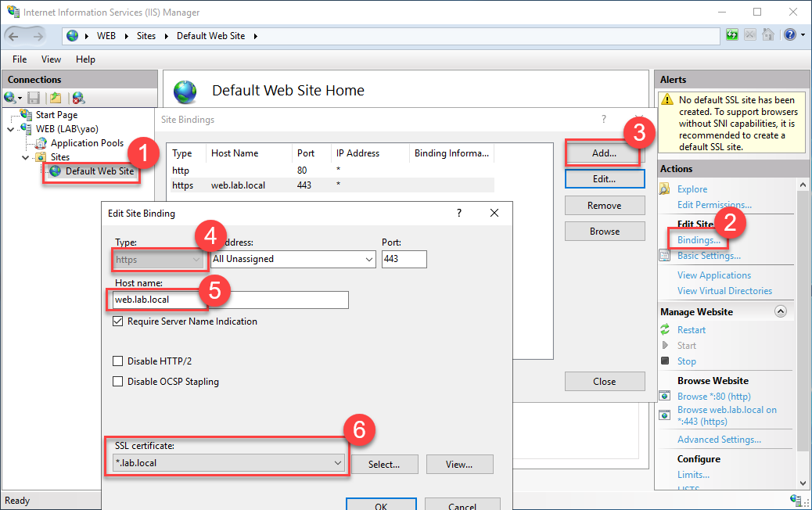This screenshot has height=510, width=812.
Task: Open the Bindings... link in Actions
Action: [699, 240]
